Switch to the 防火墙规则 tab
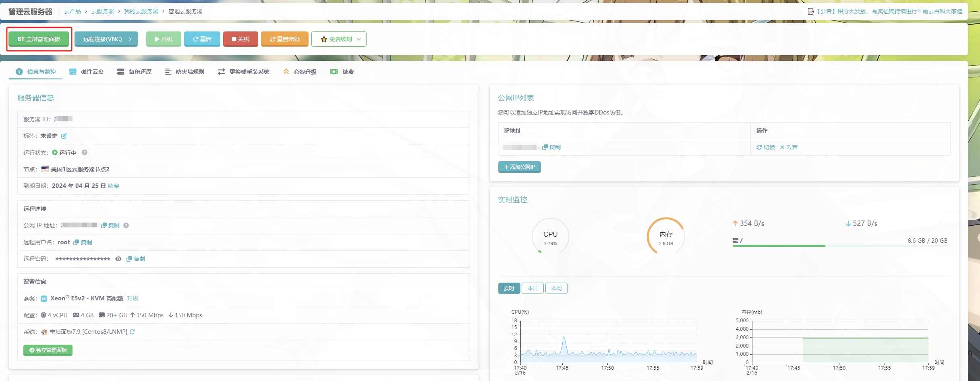 click(x=185, y=72)
